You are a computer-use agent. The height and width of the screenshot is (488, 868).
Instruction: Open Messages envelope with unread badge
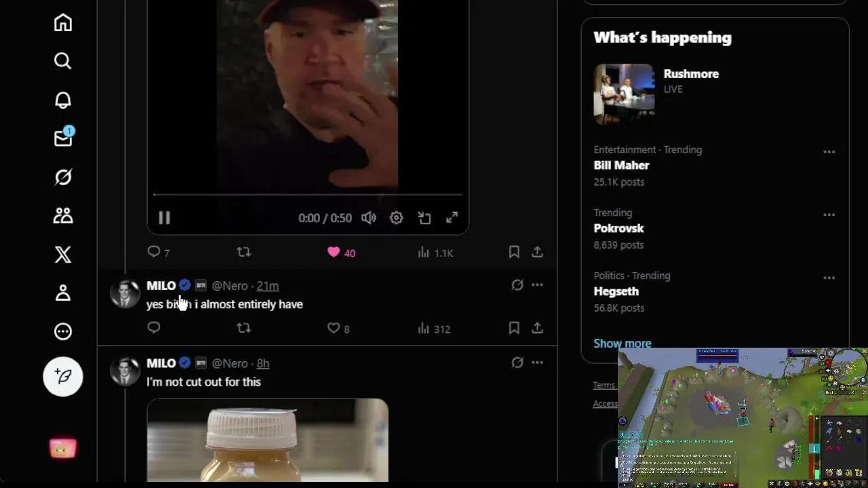pos(64,138)
